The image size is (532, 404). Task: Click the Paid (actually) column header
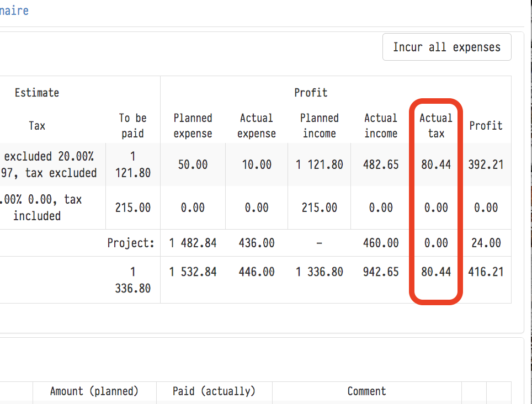214,391
